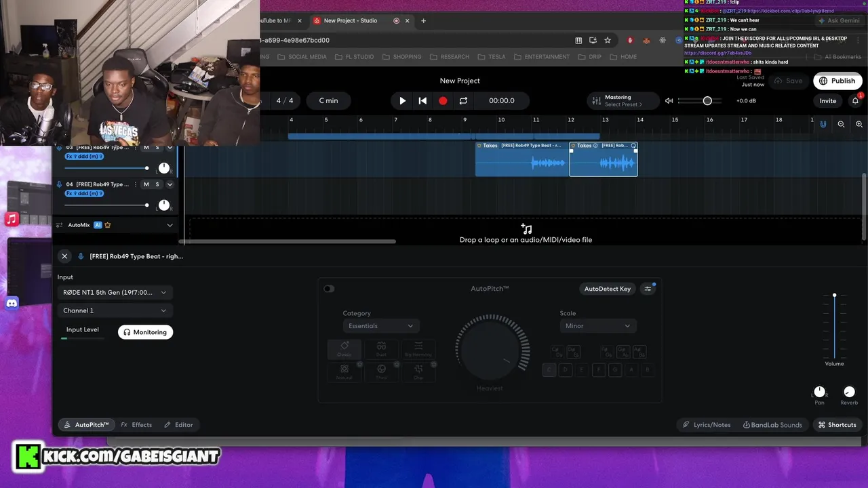Mute track 04 with the M button
Screen dimensions: 868x488
(x=146, y=184)
